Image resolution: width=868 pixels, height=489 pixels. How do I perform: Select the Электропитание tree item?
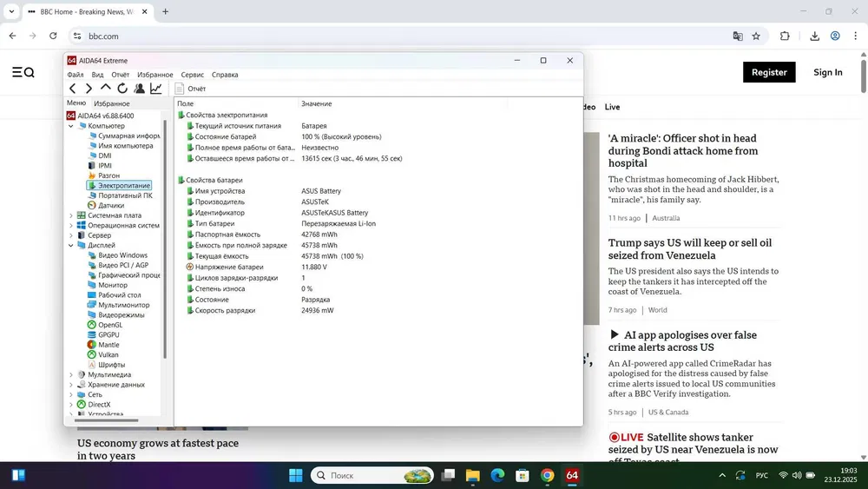point(119,186)
